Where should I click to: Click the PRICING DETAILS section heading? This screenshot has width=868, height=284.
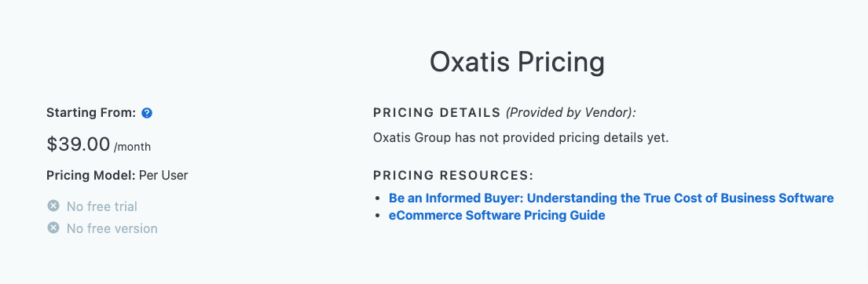click(x=437, y=113)
